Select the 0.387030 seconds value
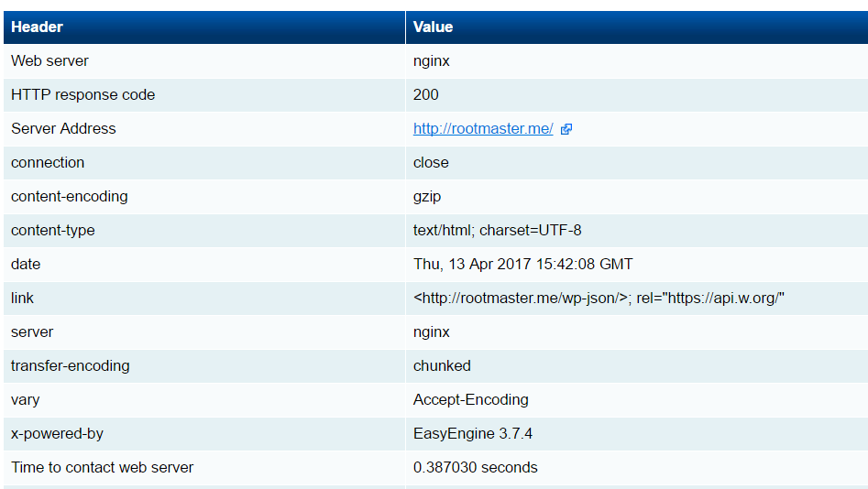The height and width of the screenshot is (489, 868). 475,467
